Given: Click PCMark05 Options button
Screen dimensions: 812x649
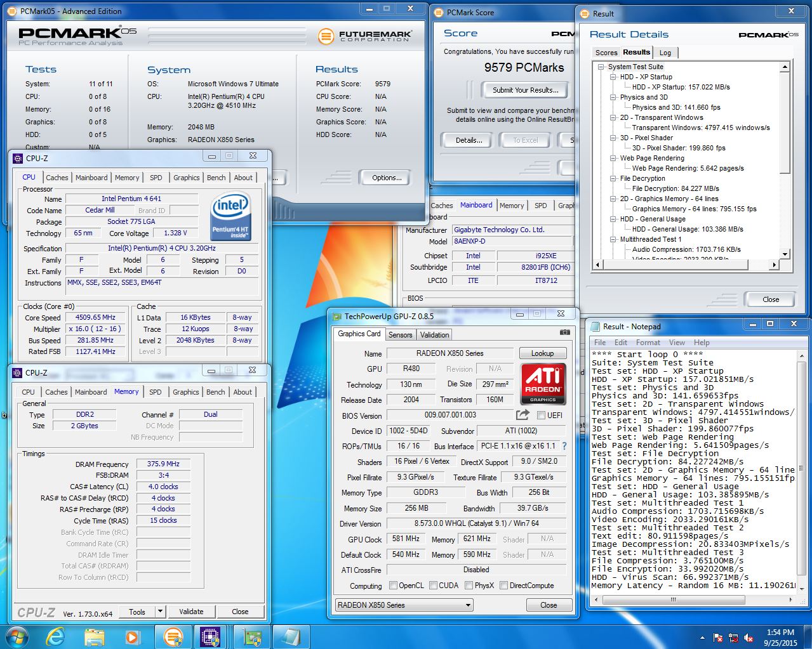Looking at the screenshot, I should pyautogui.click(x=387, y=178).
